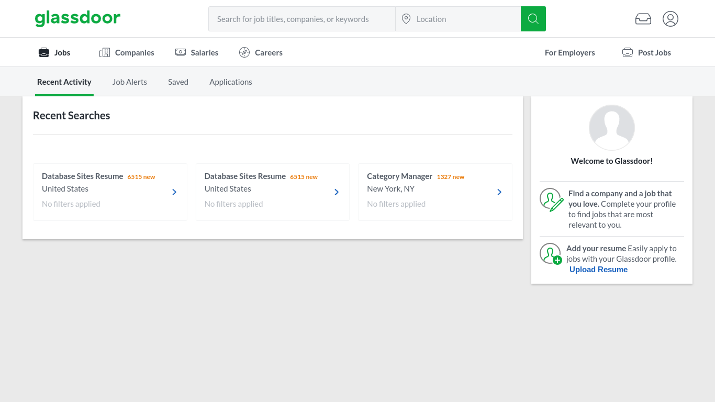Open Category Manager search chevron

point(499,192)
